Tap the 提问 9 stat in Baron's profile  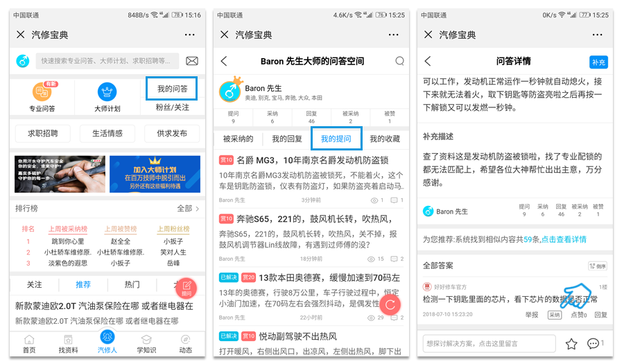click(x=233, y=117)
